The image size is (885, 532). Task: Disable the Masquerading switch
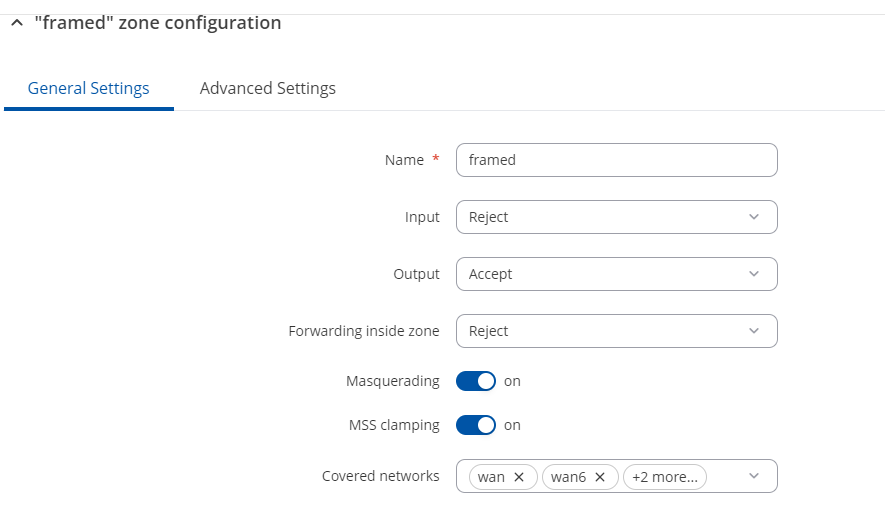476,381
